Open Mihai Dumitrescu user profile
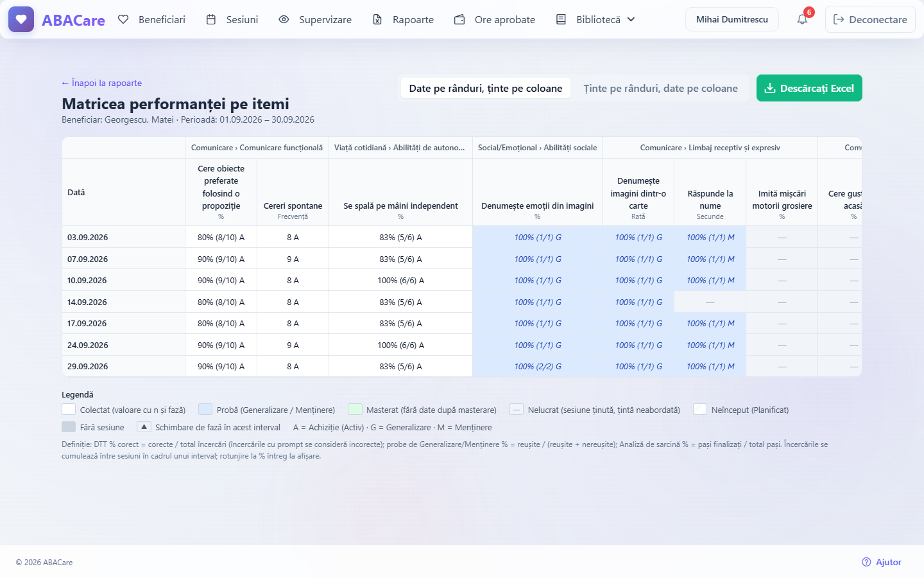 [x=732, y=19]
